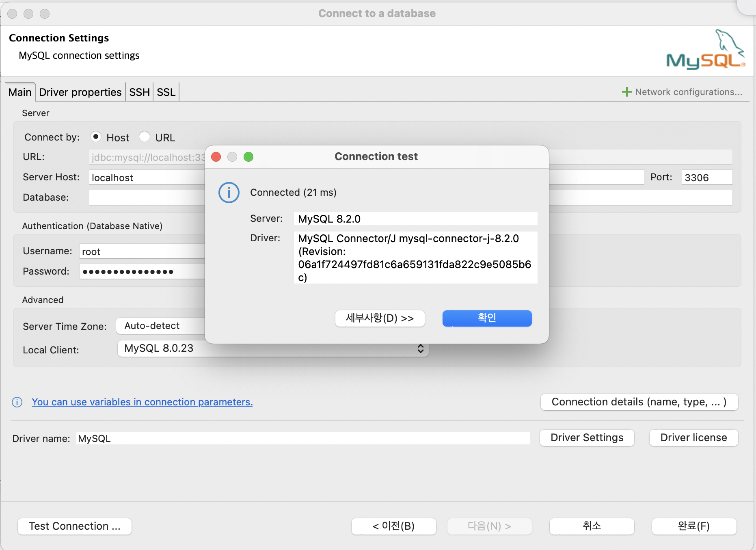This screenshot has width=756, height=550.
Task: Open the Server Time Zone combo box
Action: [x=160, y=326]
